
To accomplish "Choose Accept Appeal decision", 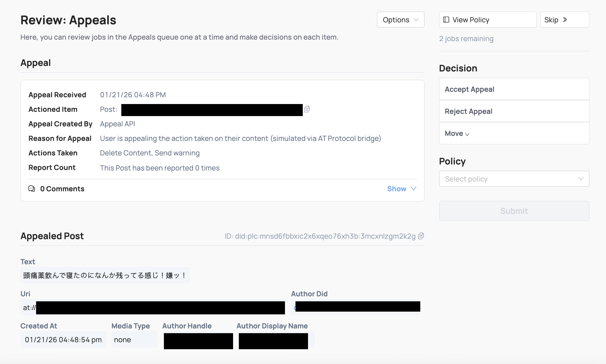I will [x=514, y=89].
